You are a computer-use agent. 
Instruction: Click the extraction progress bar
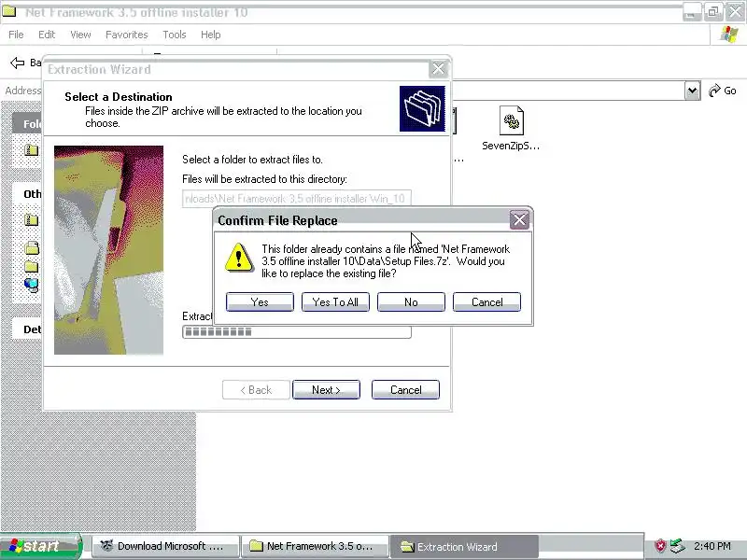tap(296, 332)
